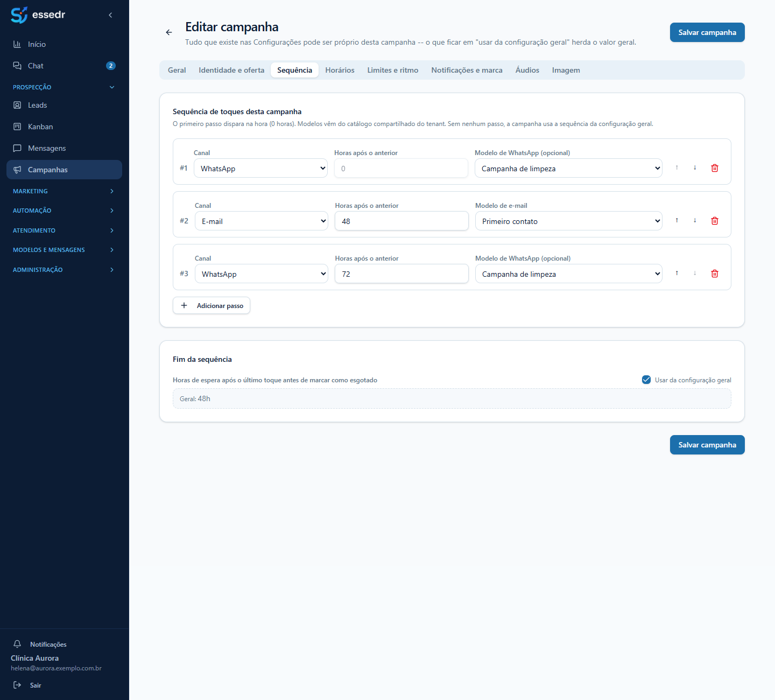Focus the hours field for step #2
Viewport: 775px width, 700px height.
pyautogui.click(x=401, y=221)
